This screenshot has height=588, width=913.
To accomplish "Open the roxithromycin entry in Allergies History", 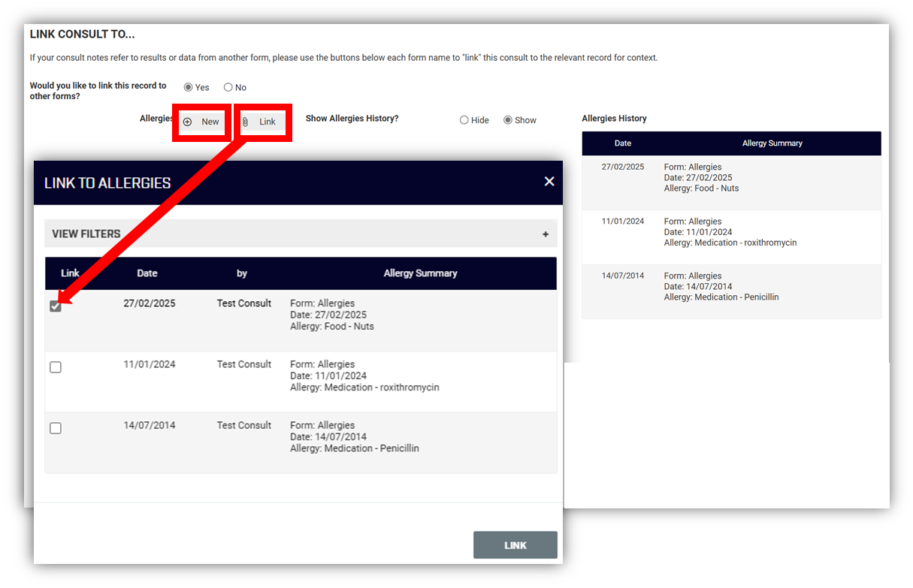I will tap(730, 233).
